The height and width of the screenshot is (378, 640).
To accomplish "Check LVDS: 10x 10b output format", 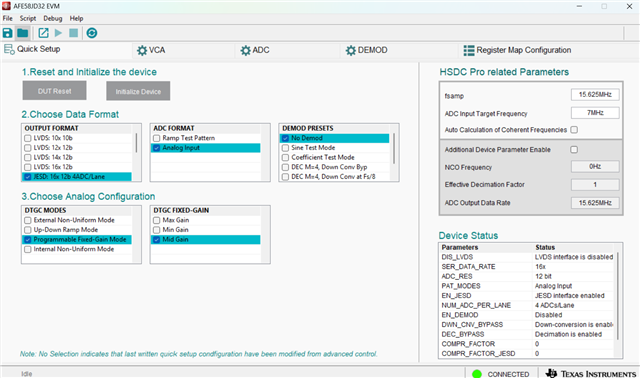I will pos(28,138).
